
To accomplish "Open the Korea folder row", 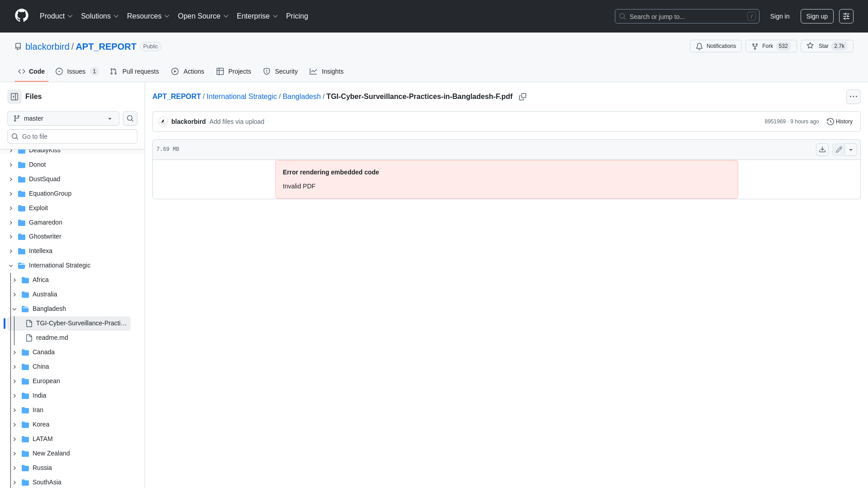I will coord(69,425).
